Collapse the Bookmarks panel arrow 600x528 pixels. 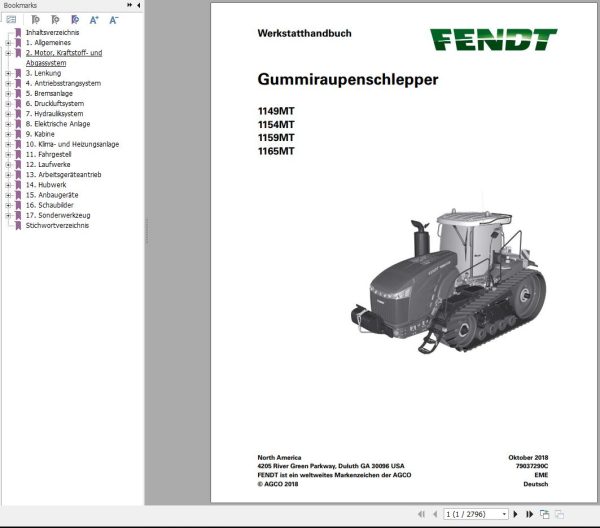(138, 5)
